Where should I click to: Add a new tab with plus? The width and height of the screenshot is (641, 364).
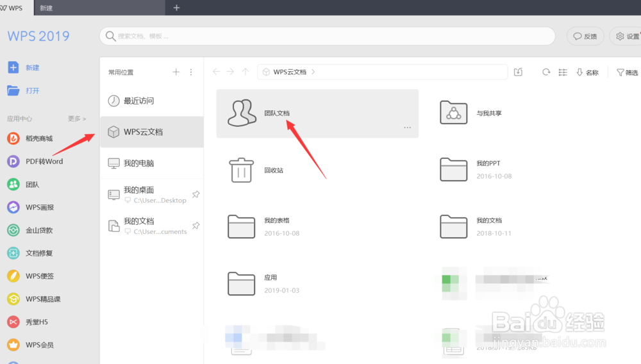click(177, 8)
